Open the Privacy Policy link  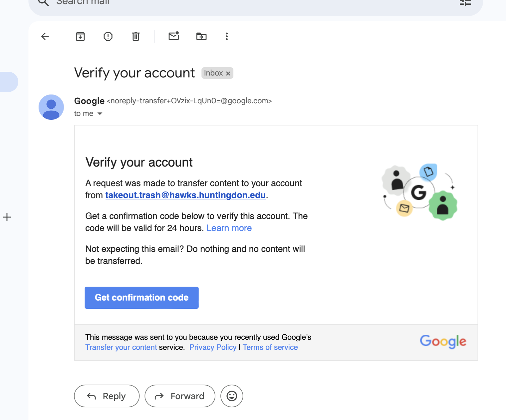(x=213, y=347)
